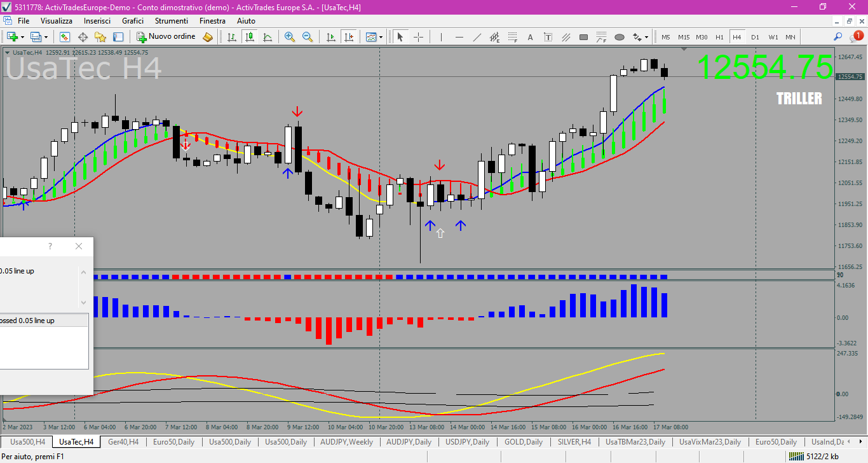Select the Fibonacci retracement tool

[x=513, y=37]
